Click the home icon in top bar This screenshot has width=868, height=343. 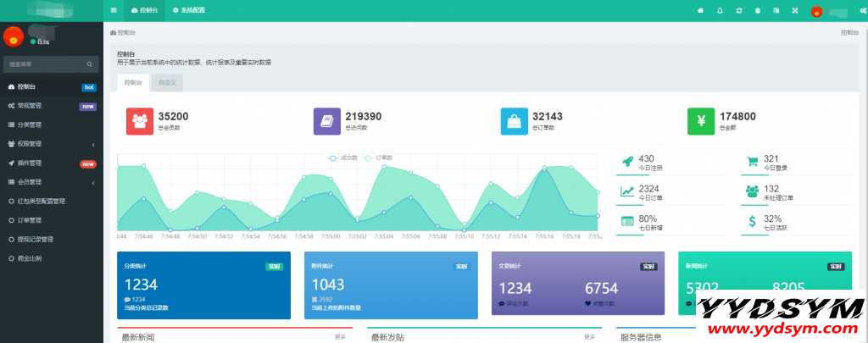coord(700,10)
